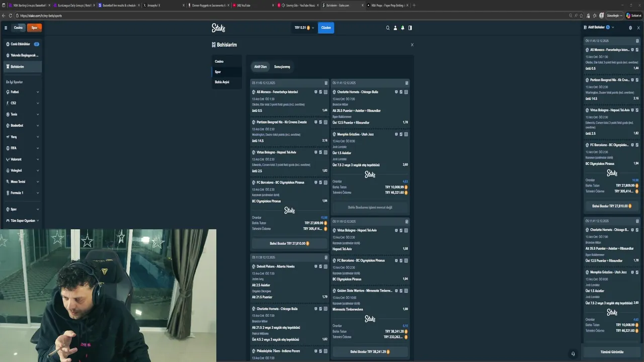This screenshot has width=644, height=362.
Task: Switch to Aktif Olan tab
Action: [x=260, y=66]
